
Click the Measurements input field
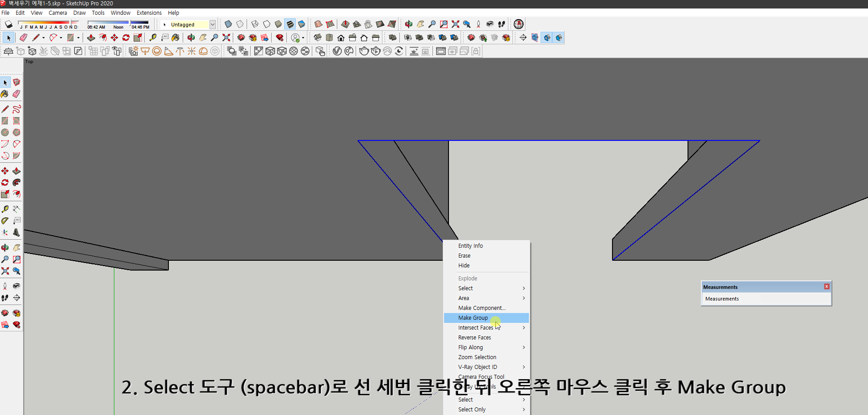pyautogui.click(x=766, y=299)
